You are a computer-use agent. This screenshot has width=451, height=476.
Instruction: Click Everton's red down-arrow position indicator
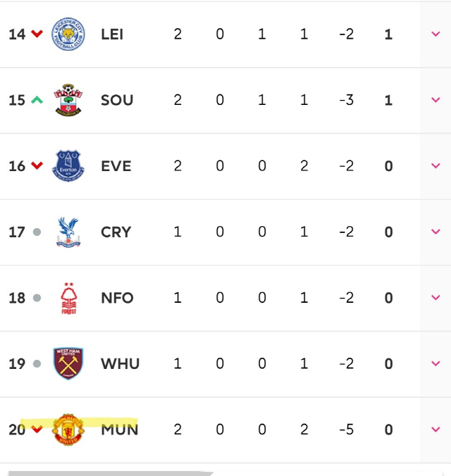click(x=37, y=166)
